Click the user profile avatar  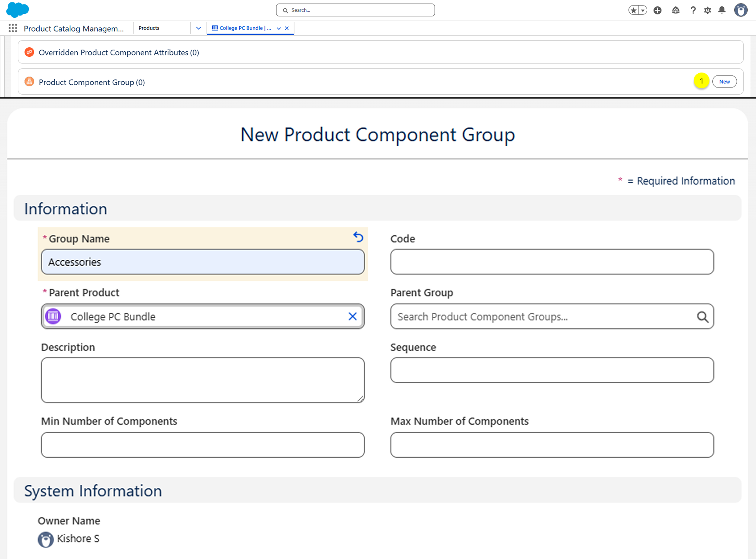coord(740,10)
